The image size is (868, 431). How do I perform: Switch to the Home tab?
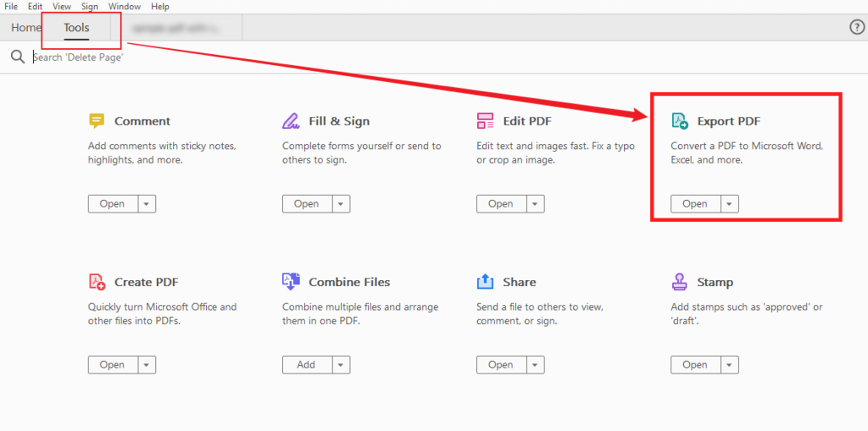[25, 27]
